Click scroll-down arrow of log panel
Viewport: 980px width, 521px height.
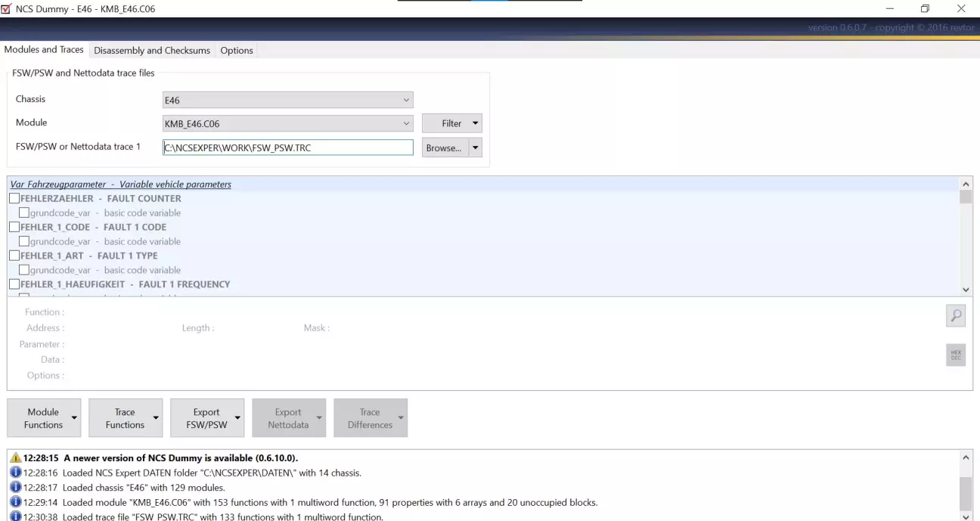coord(966,516)
